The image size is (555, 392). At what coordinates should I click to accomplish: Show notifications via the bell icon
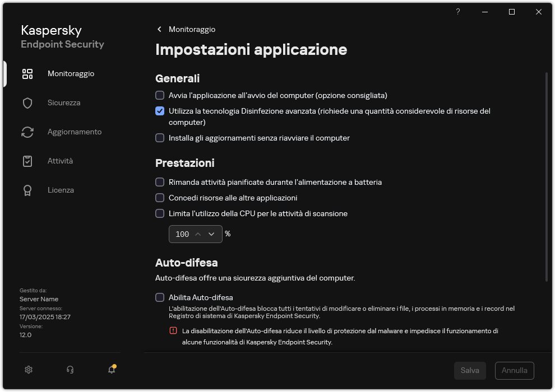coord(111,370)
